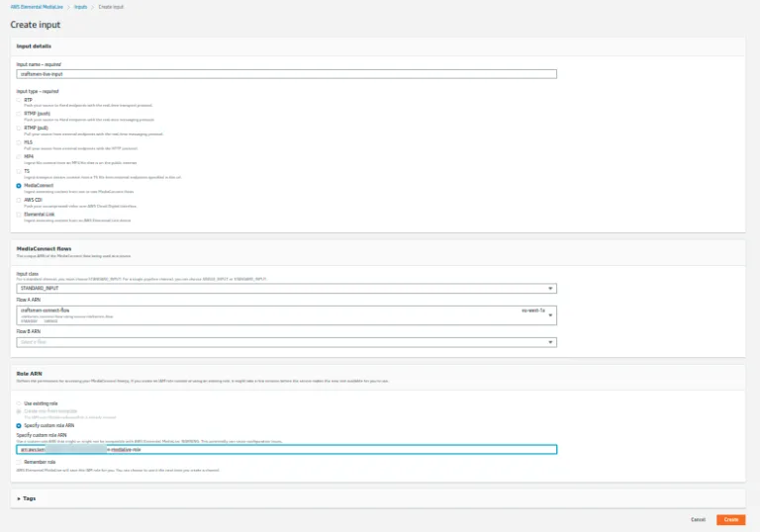Click the Cancel button
The width and height of the screenshot is (760, 532).
tap(698, 519)
